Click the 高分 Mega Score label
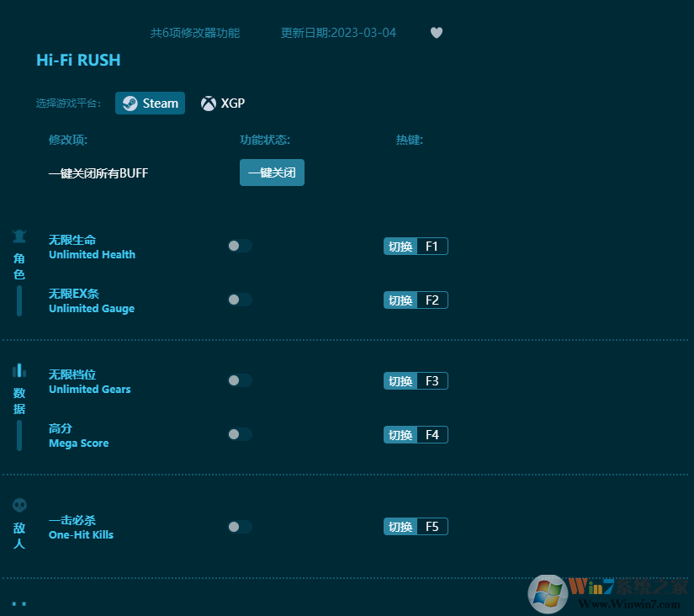 click(x=79, y=436)
